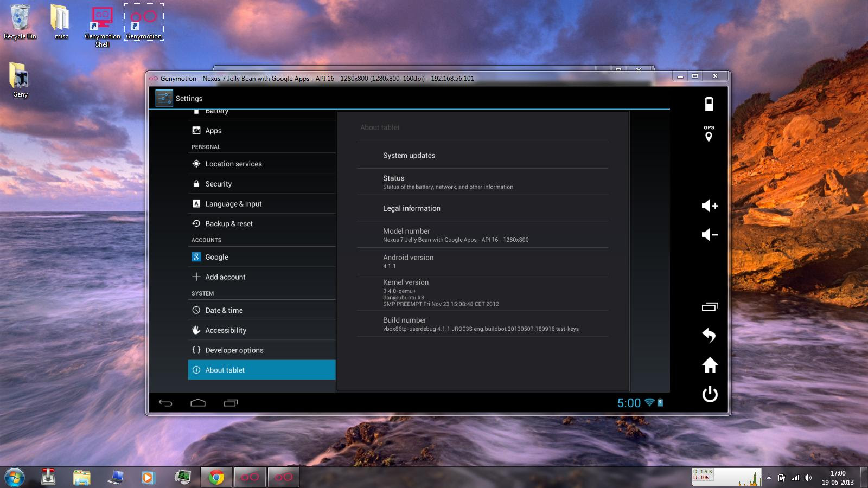This screenshot has width=868, height=488.
Task: Select the Genymotion Shell desktop shortcut
Action: [x=102, y=26]
